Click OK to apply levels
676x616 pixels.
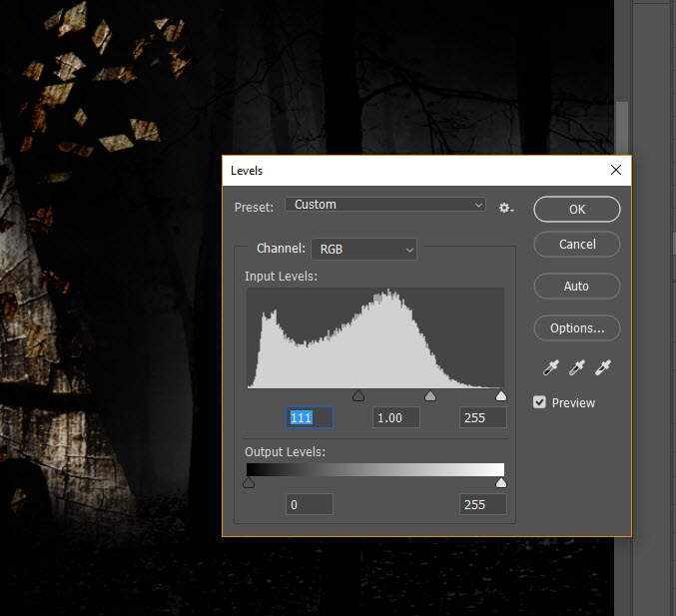(576, 210)
